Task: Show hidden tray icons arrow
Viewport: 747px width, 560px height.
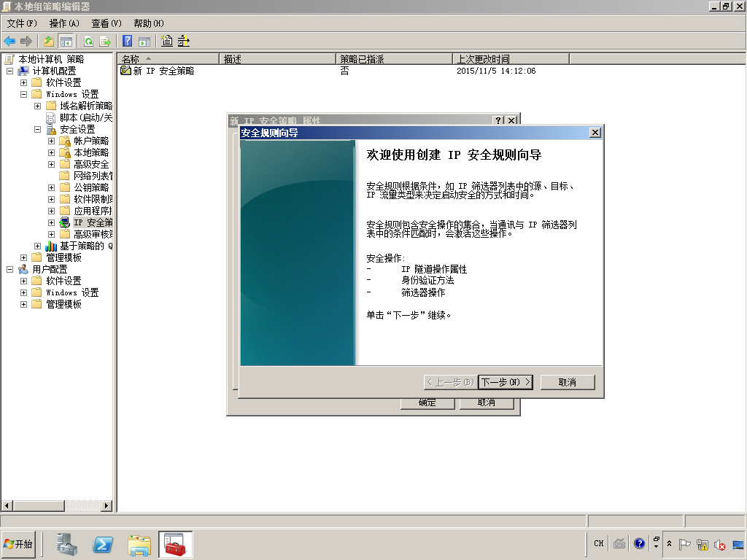Action: tap(670, 543)
